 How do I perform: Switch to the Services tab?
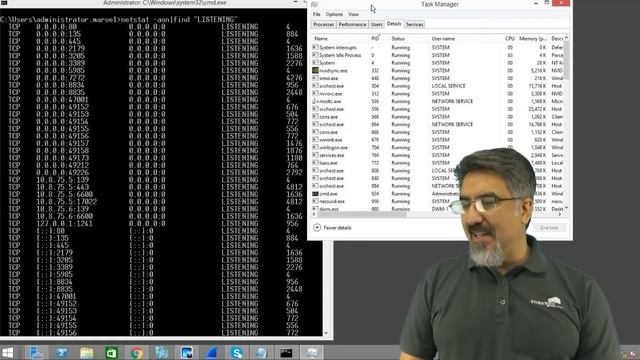pyautogui.click(x=414, y=24)
